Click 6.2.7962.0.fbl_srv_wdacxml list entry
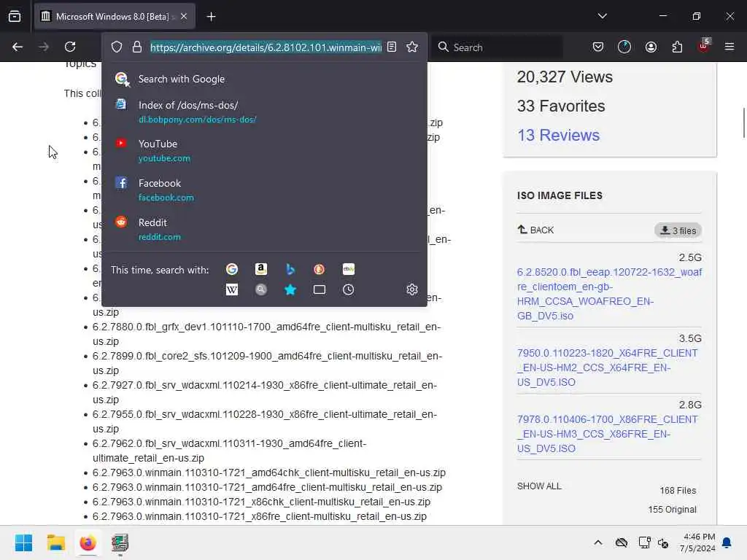This screenshot has height=560, width=747. point(230,451)
